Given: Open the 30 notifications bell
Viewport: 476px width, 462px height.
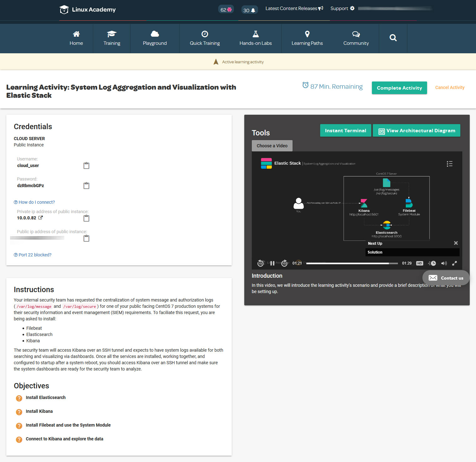Looking at the screenshot, I should tap(250, 10).
